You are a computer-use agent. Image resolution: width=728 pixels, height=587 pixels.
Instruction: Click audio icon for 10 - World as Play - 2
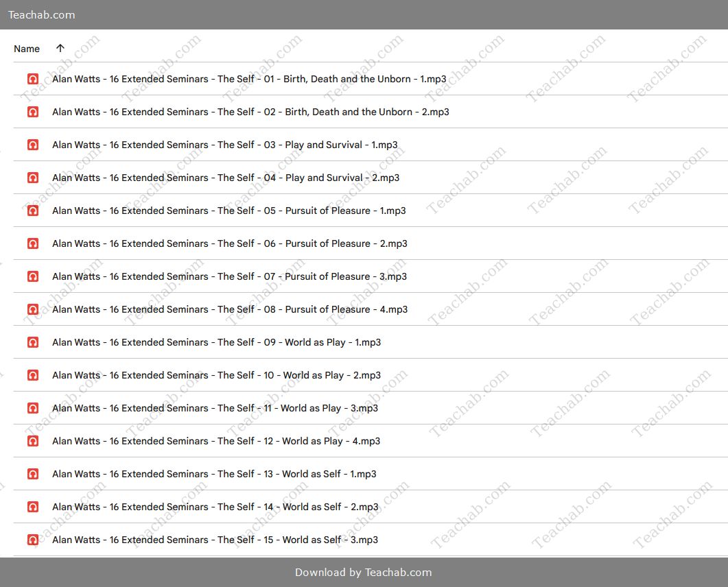click(33, 375)
